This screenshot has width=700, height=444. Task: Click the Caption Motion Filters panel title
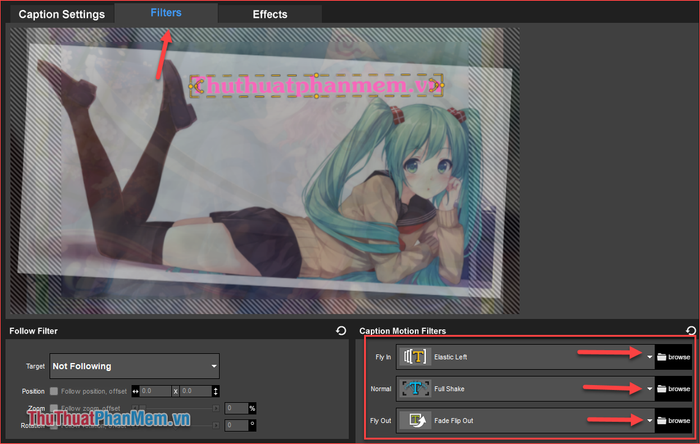(x=403, y=331)
